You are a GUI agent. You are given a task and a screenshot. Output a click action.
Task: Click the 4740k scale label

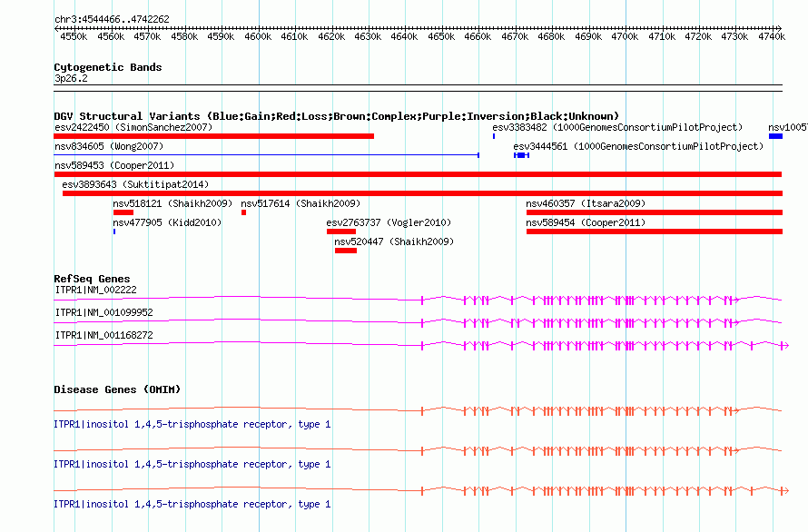(x=772, y=36)
